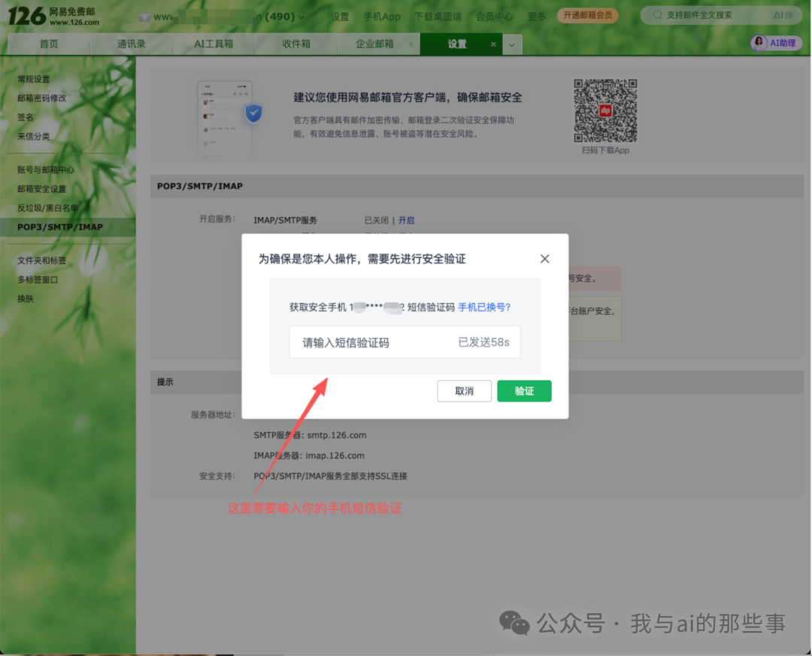Switch to the 首页 tab
Viewport: 812px width, 656px height.
(x=49, y=44)
